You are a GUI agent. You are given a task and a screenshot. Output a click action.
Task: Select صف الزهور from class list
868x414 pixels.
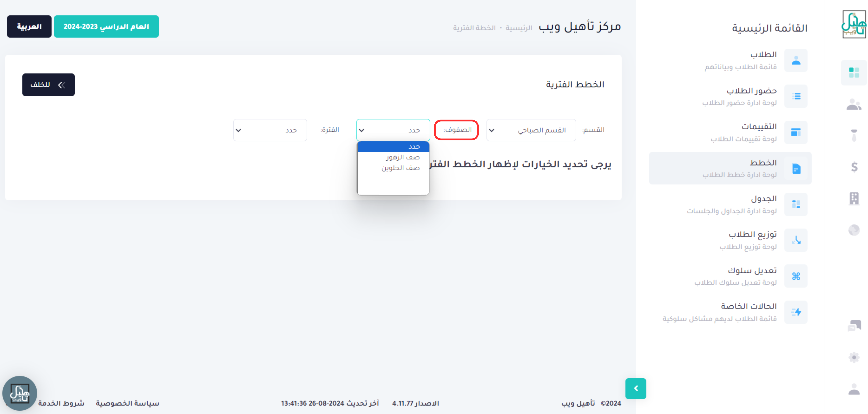click(x=402, y=157)
